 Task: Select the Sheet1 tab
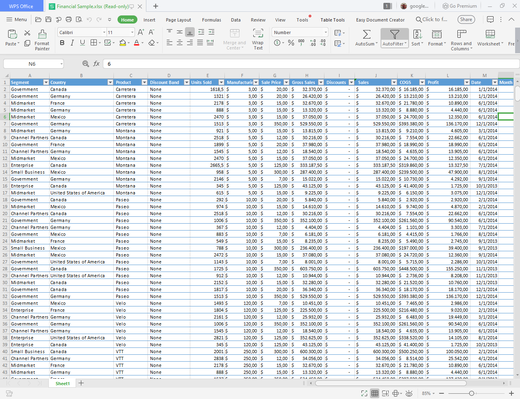pos(63,383)
